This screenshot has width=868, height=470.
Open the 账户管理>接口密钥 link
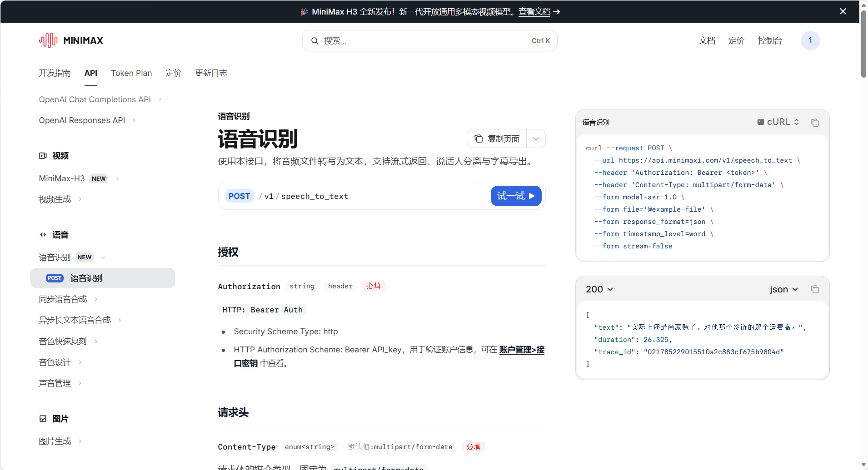coord(522,350)
